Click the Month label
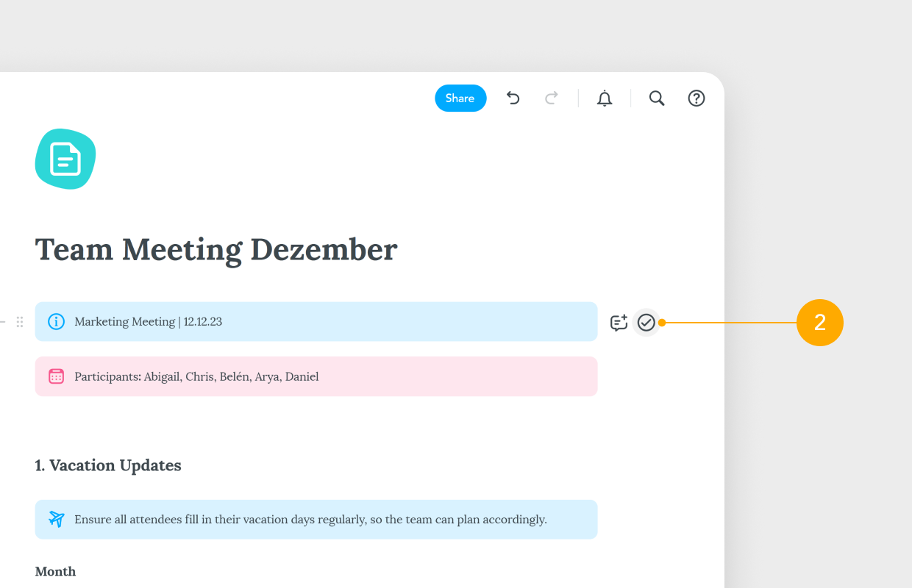Viewport: 912px width, 588px height. click(x=55, y=571)
